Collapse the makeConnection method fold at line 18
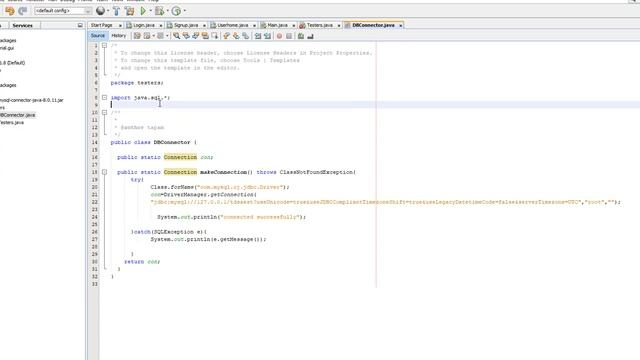Viewport: 640px width, 360px height. coord(104,172)
